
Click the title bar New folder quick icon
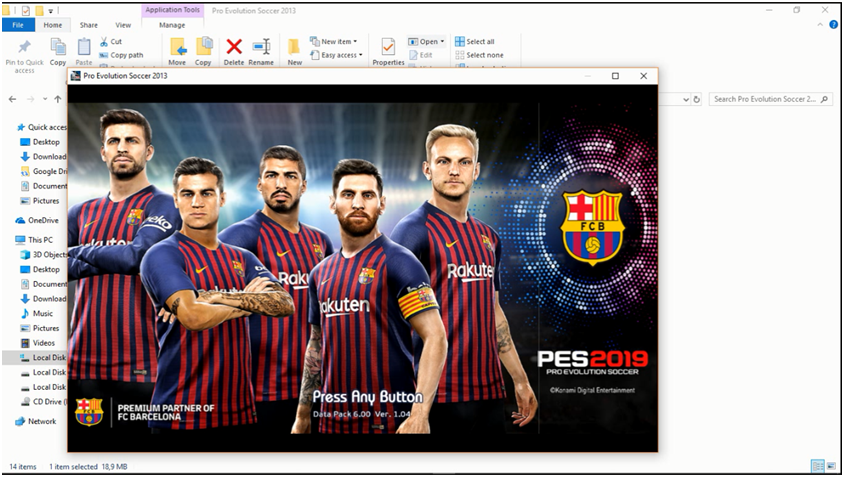tap(39, 10)
